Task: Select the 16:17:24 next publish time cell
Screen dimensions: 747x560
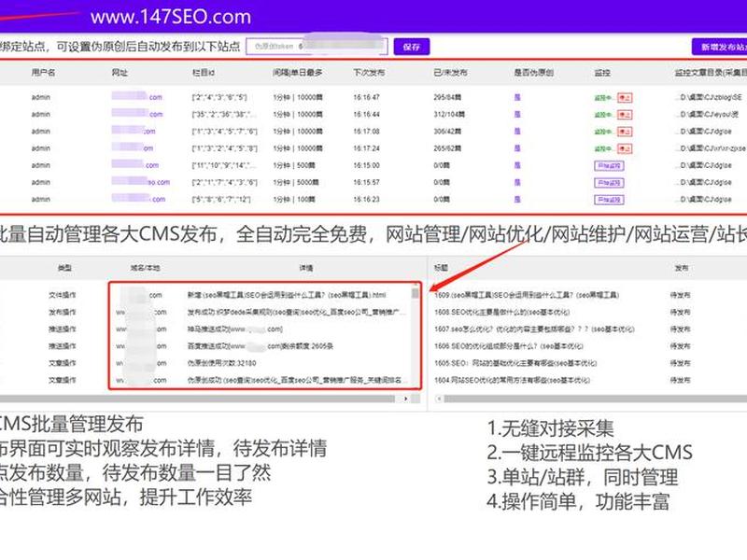Action: point(366,148)
